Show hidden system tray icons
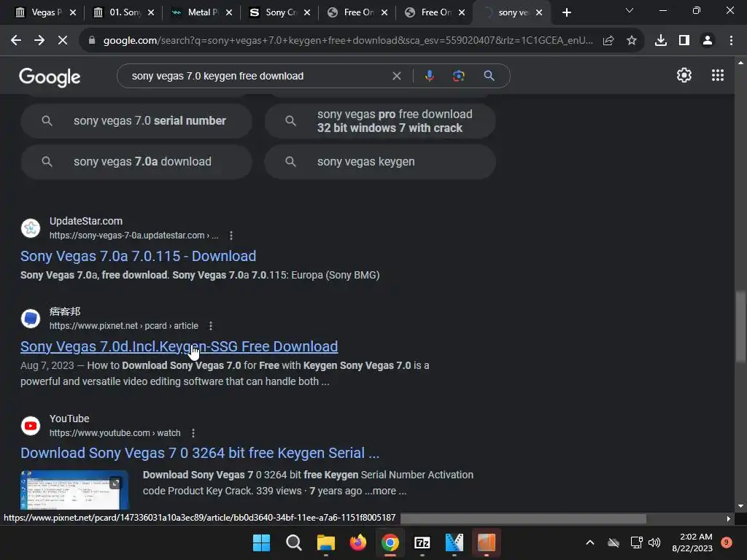The width and height of the screenshot is (747, 560). click(x=589, y=542)
